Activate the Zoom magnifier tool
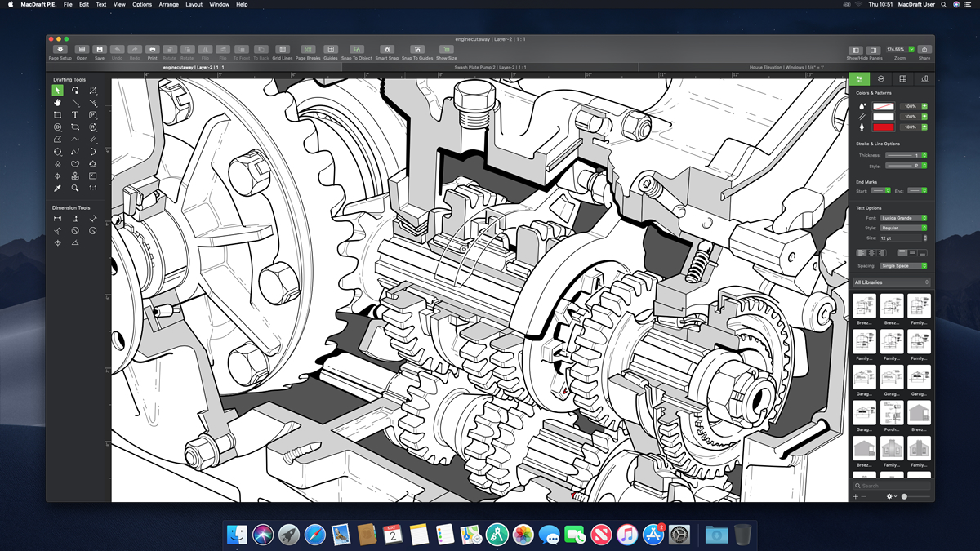This screenshot has width=980, height=551. click(x=76, y=188)
